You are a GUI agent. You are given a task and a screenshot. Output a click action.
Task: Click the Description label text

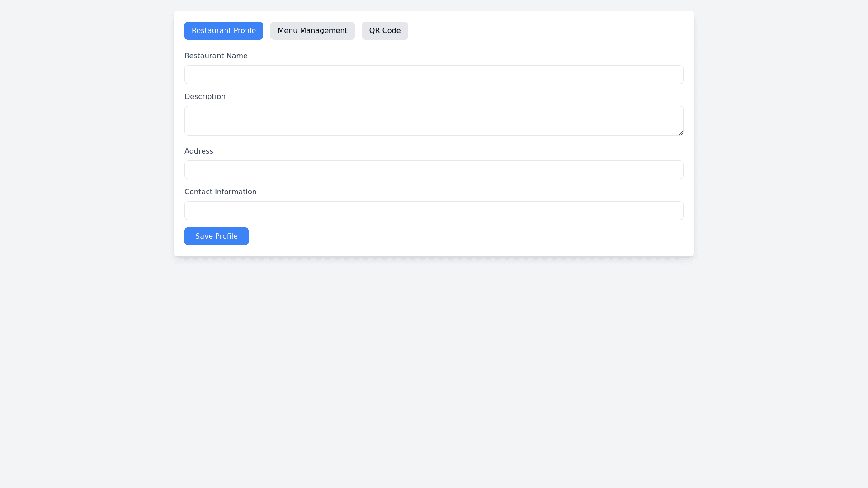(x=205, y=97)
